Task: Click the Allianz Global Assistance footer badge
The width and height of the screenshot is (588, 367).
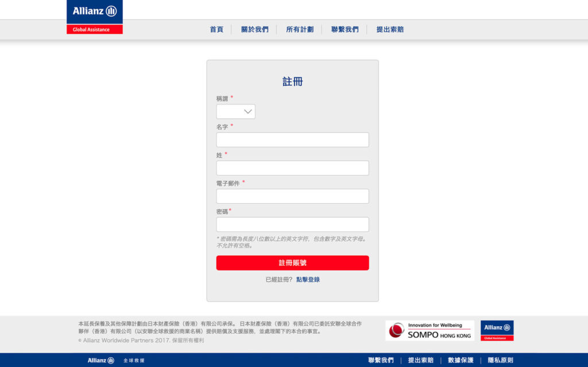Action: 497,330
